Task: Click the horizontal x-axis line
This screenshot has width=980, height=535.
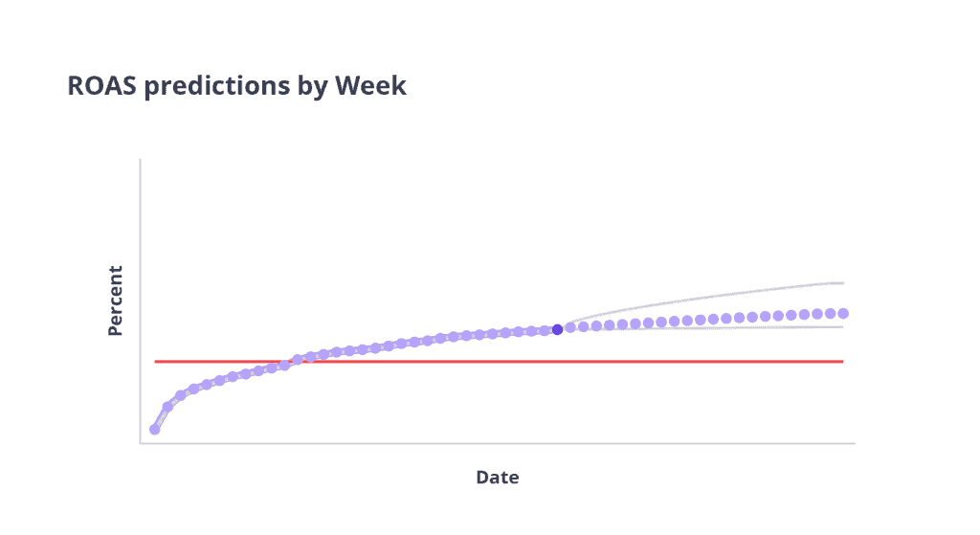Action: point(498,443)
